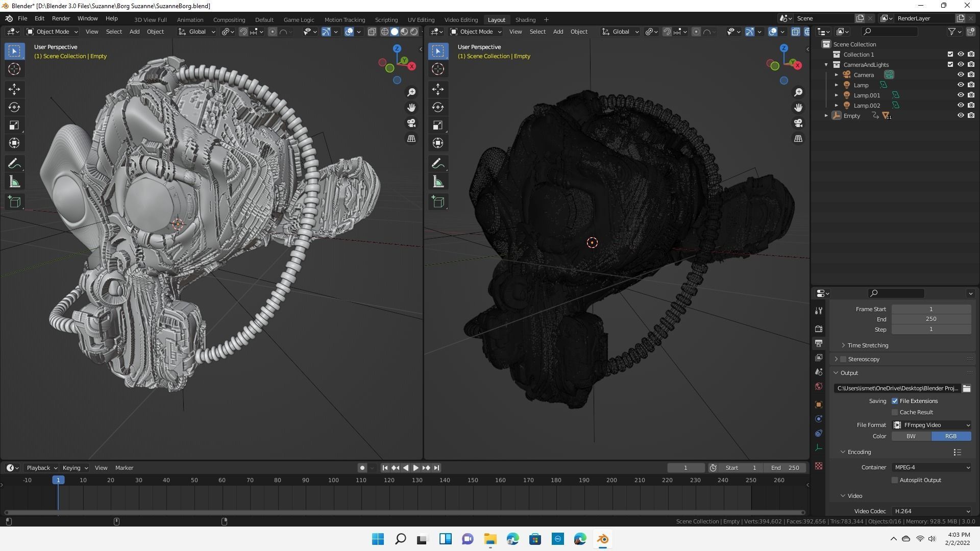Image resolution: width=980 pixels, height=551 pixels.
Task: Select the Transform tool in left viewport
Action: point(14,143)
